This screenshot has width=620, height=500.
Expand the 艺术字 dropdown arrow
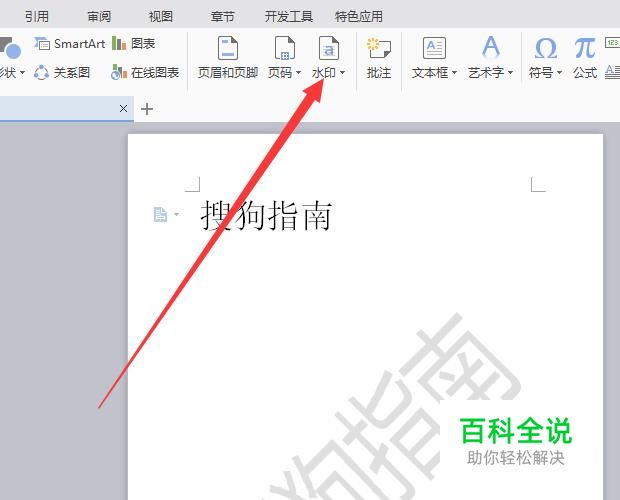[x=510, y=72]
